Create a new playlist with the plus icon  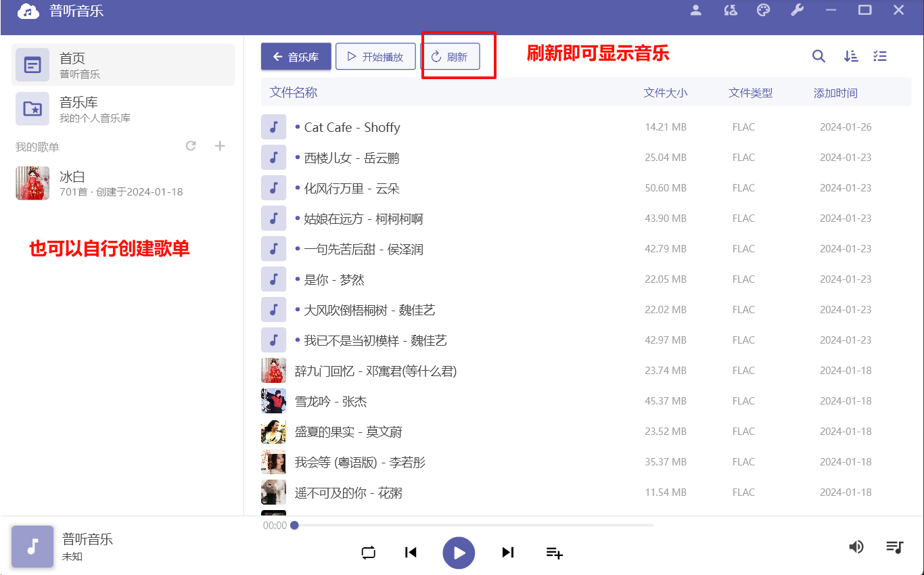coord(220,146)
